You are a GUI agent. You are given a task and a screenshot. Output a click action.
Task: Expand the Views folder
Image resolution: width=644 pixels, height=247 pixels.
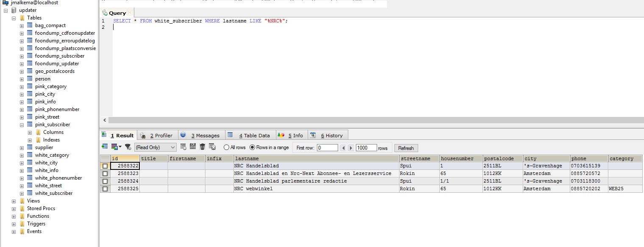pos(14,201)
